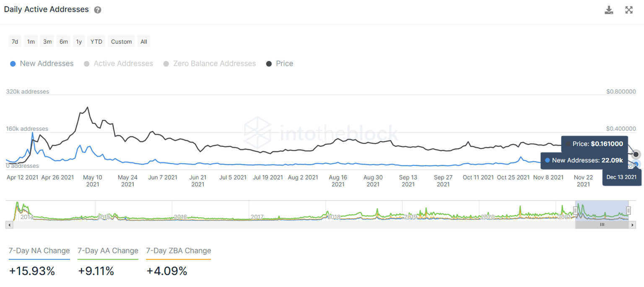This screenshot has height=287, width=644.
Task: Click the help question mark icon
Action: [x=98, y=10]
